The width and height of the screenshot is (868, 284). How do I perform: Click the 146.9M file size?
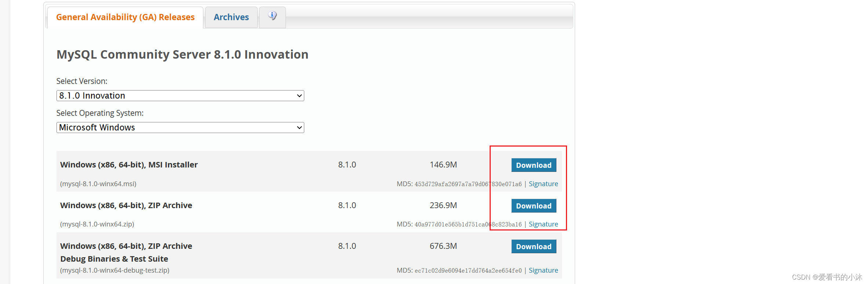[x=443, y=165]
